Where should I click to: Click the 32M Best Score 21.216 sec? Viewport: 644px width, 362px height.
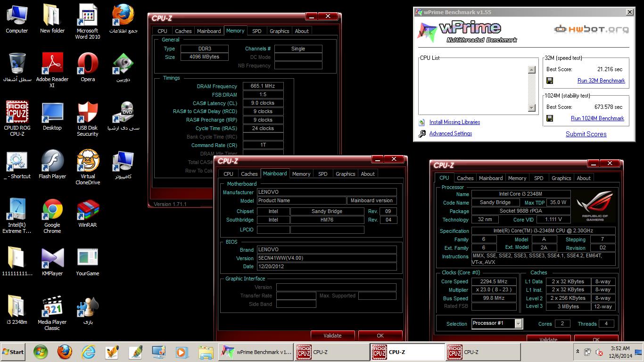pos(610,69)
